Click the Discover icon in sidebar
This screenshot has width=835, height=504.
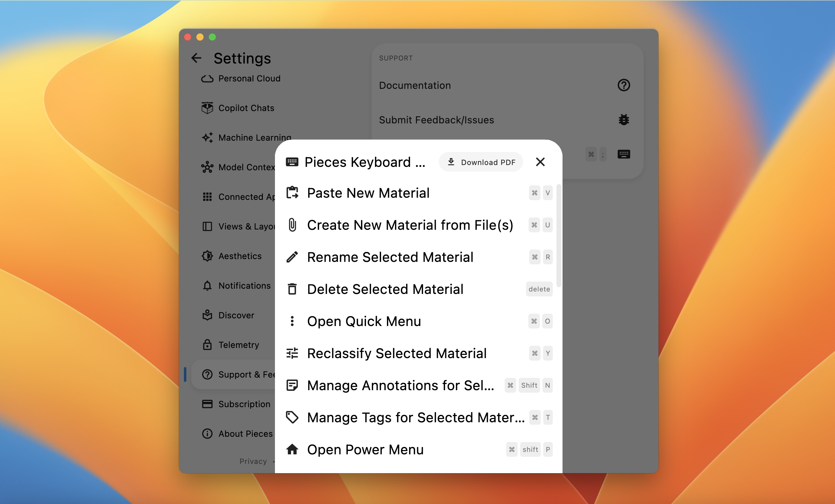tap(207, 315)
